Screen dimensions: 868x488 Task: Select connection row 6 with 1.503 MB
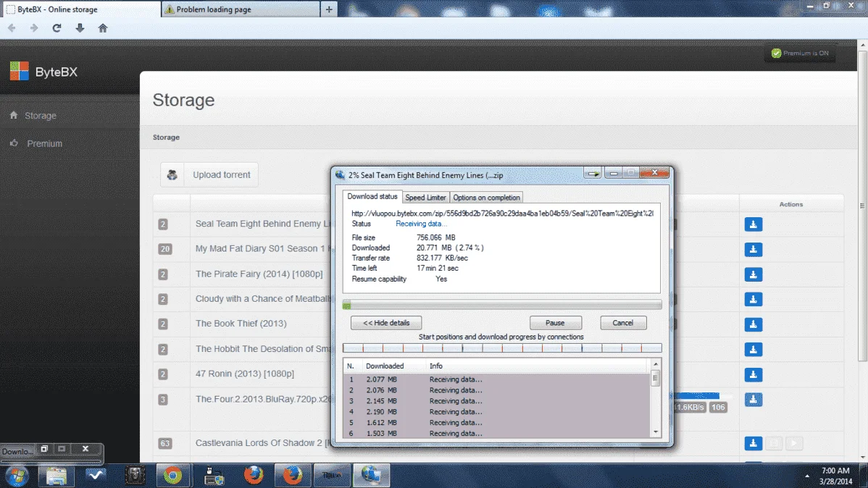[x=496, y=433]
